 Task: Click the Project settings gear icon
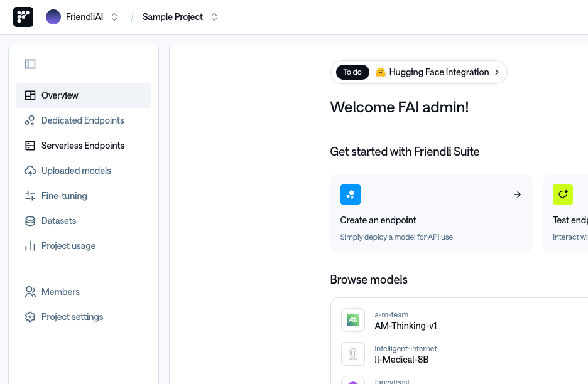(x=30, y=317)
